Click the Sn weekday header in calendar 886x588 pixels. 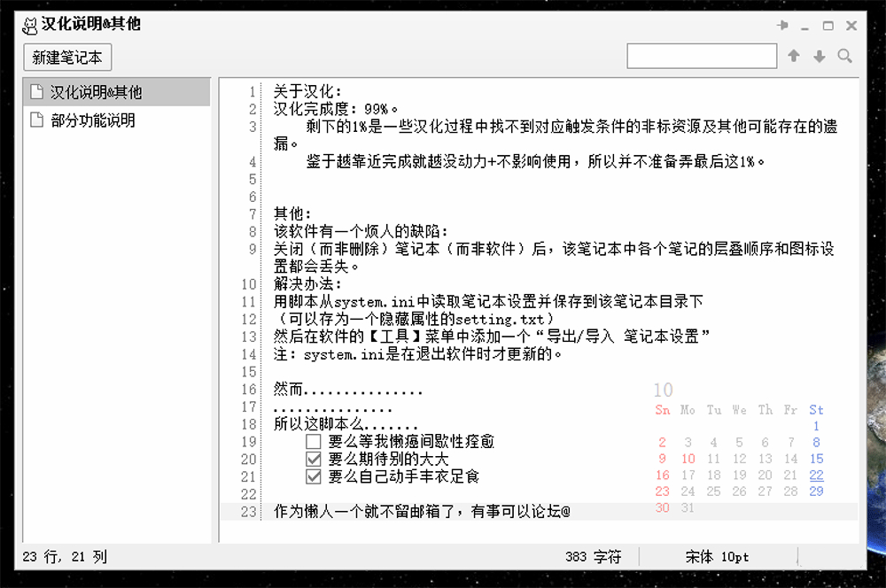[662, 410]
